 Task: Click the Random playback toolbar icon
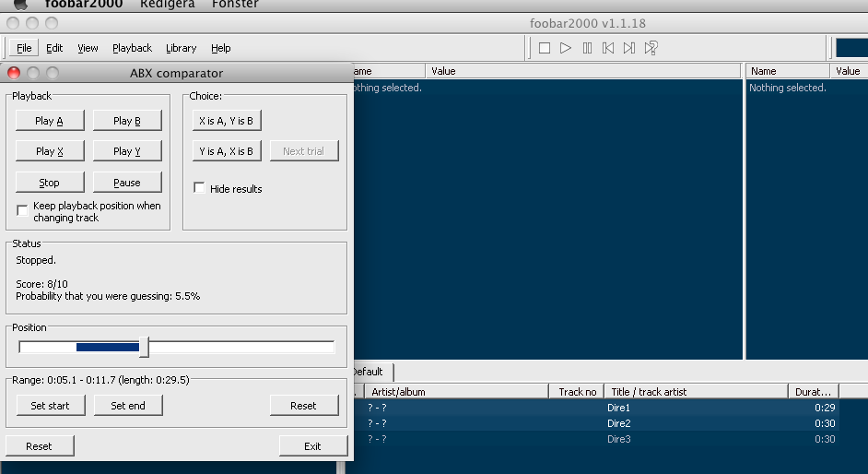651,48
